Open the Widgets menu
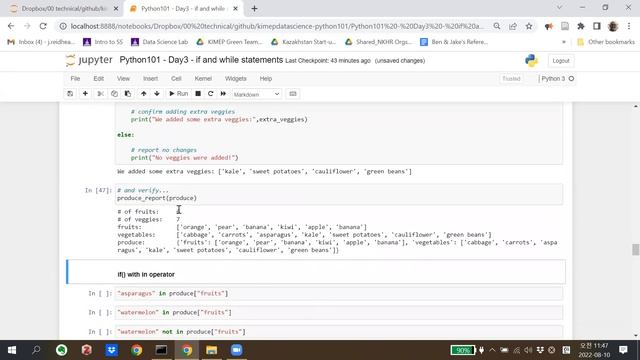640x360 pixels. tap(236, 79)
